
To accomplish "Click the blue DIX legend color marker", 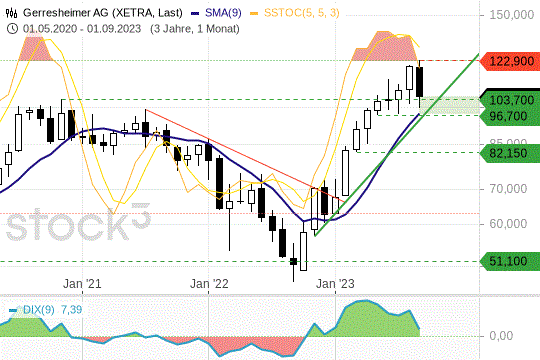I will pyautogui.click(x=13, y=310).
